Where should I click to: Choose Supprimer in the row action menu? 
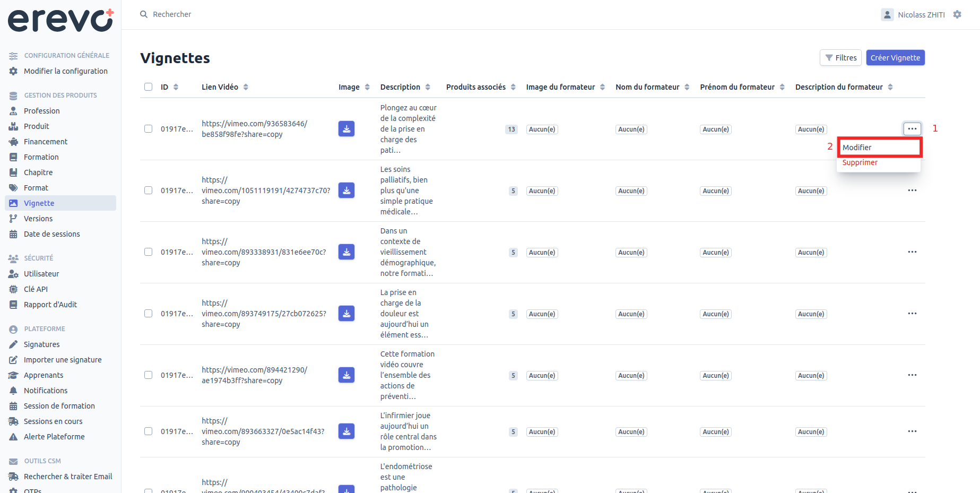pyautogui.click(x=860, y=162)
